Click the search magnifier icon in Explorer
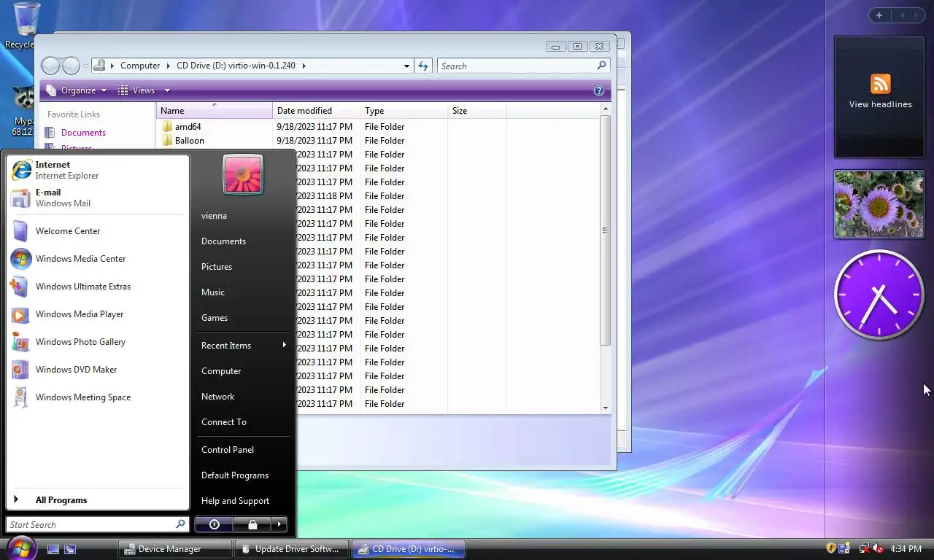The height and width of the screenshot is (560, 934). click(x=601, y=66)
